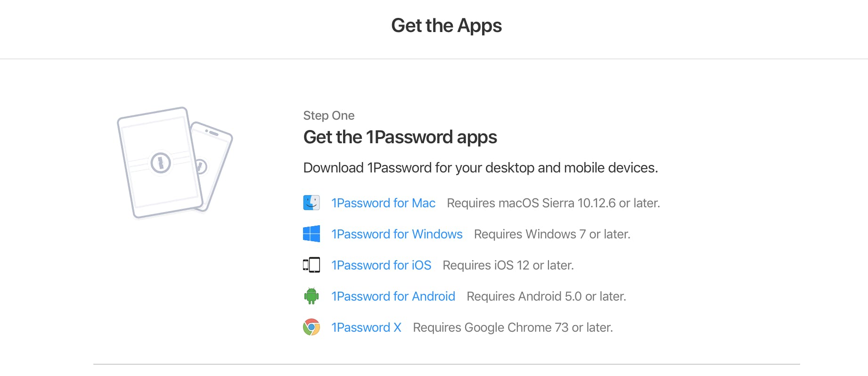Click the Android 5.0 or later requirement text
Image resolution: width=868 pixels, height=376 pixels.
(546, 296)
